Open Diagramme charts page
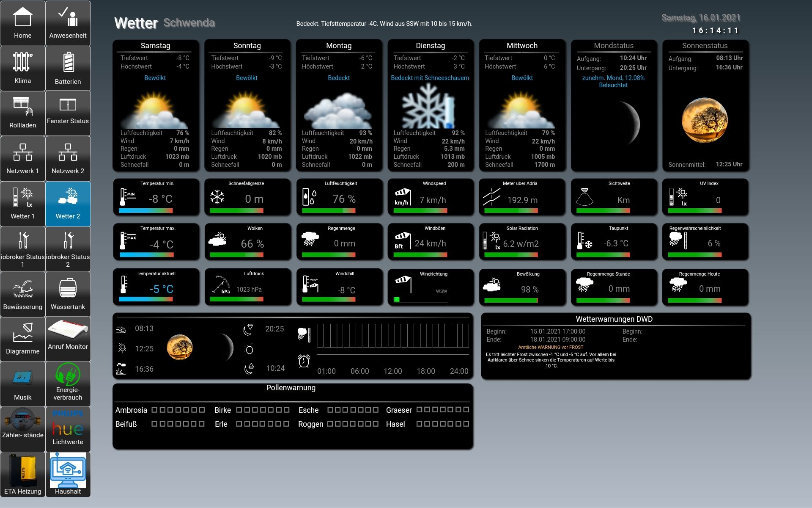This screenshot has width=812, height=508. (x=23, y=339)
